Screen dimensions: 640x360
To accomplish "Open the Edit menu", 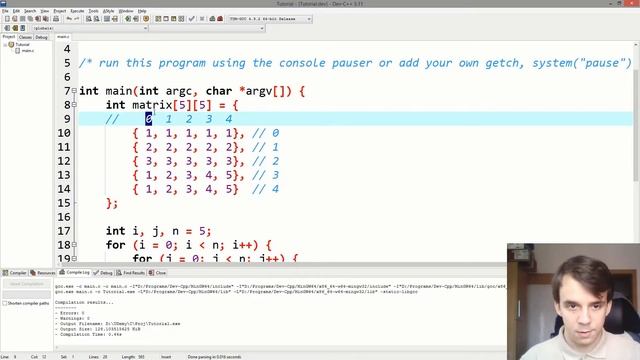I will coord(16,11).
